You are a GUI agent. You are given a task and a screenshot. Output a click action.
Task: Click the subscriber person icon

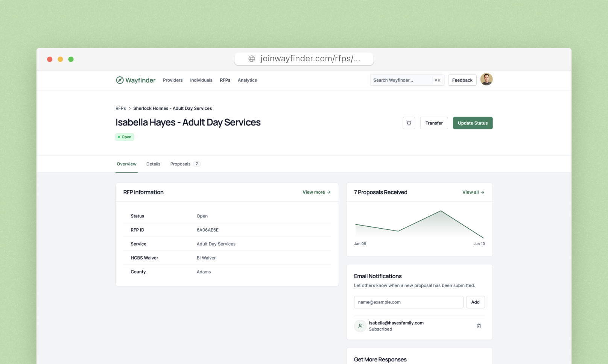360,326
